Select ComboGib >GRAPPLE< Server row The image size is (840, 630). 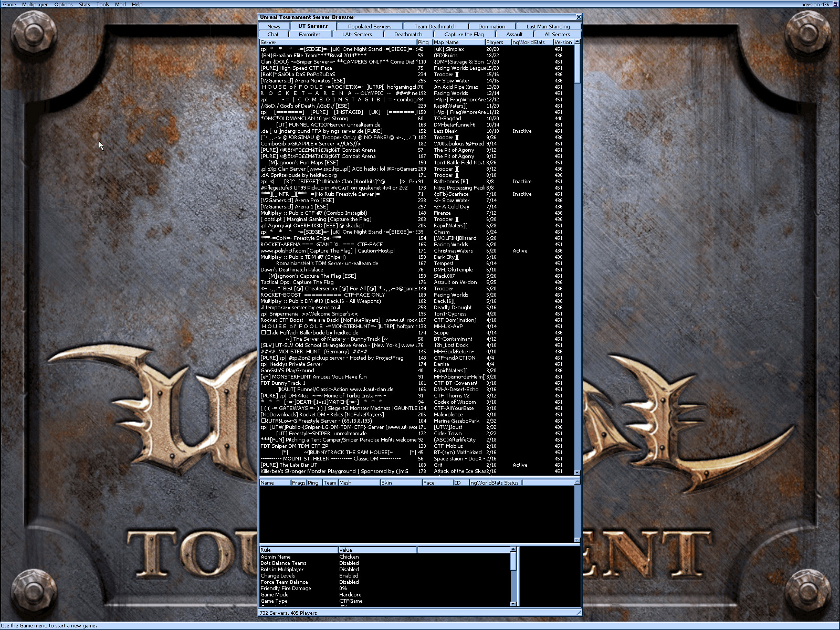coord(417,143)
